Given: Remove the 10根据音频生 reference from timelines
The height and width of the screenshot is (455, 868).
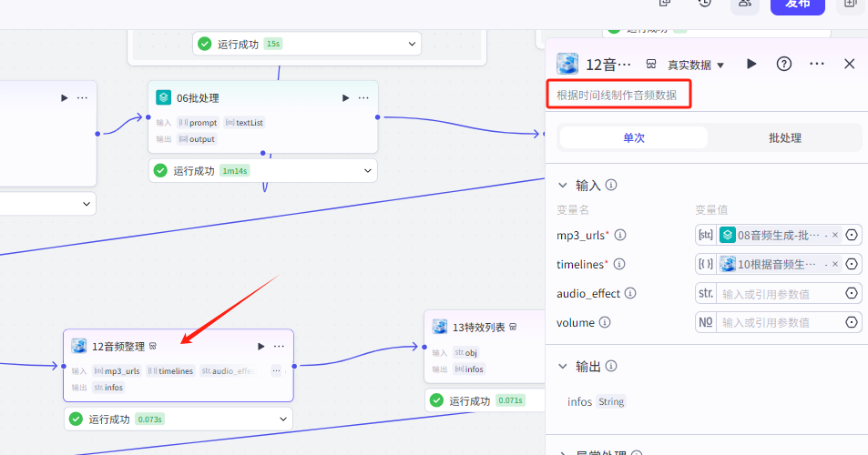Looking at the screenshot, I should click(x=835, y=264).
